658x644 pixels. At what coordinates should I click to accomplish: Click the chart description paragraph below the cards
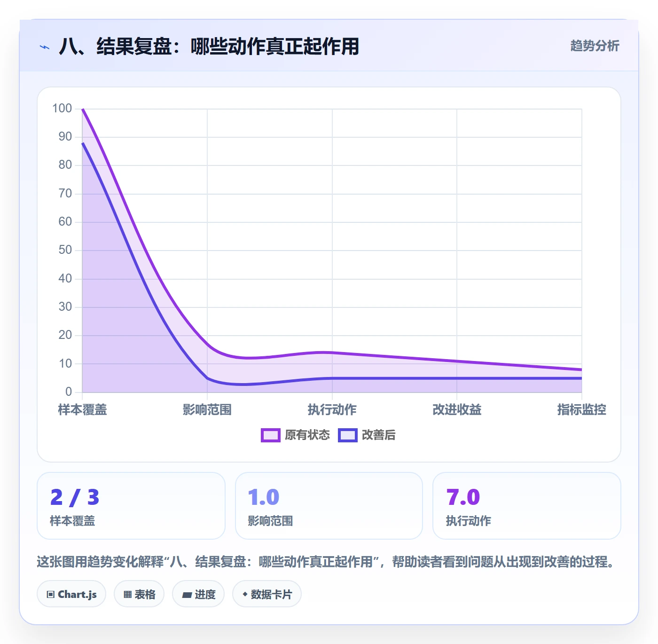pyautogui.click(x=327, y=562)
